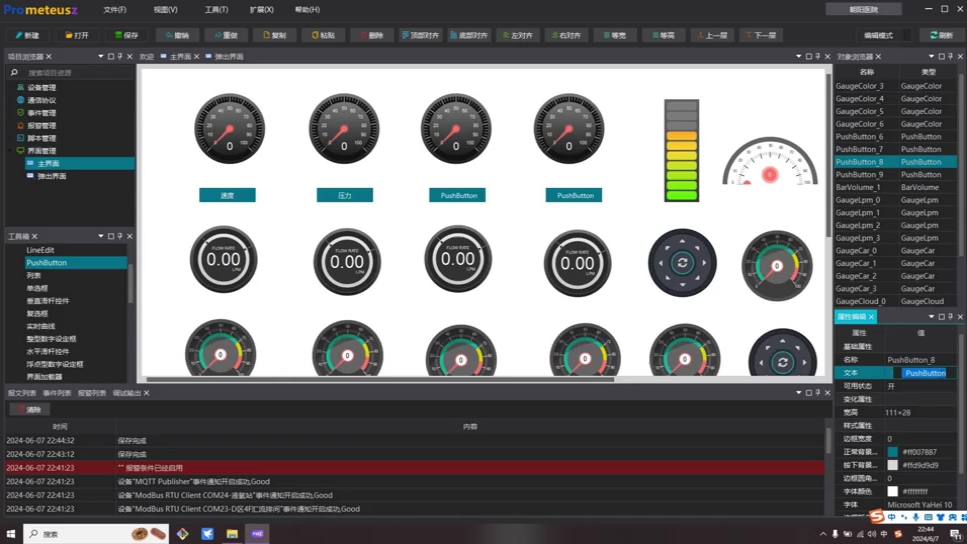This screenshot has height=544, width=967.
Task: Select LineEdit in the toolbox
Action: click(x=40, y=250)
